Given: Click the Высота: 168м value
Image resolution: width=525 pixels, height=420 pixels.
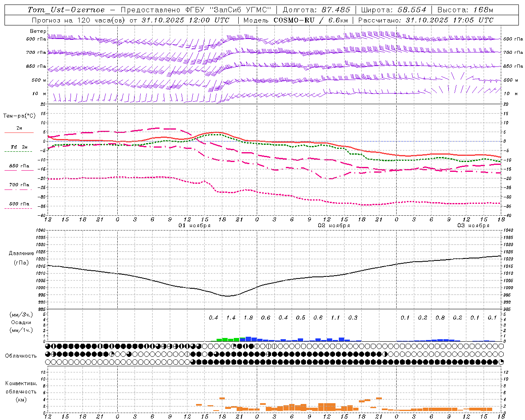Looking at the screenshot, I should [465, 10].
